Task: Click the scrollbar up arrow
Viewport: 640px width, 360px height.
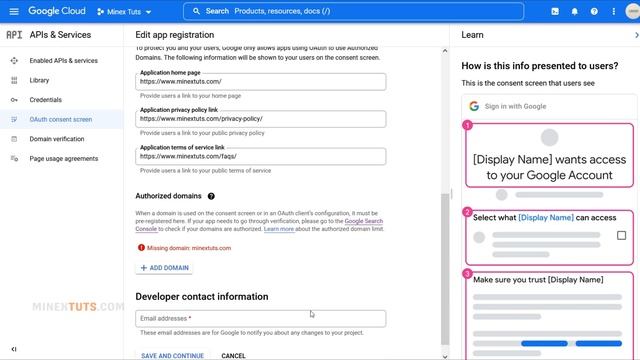Action: tap(445, 51)
